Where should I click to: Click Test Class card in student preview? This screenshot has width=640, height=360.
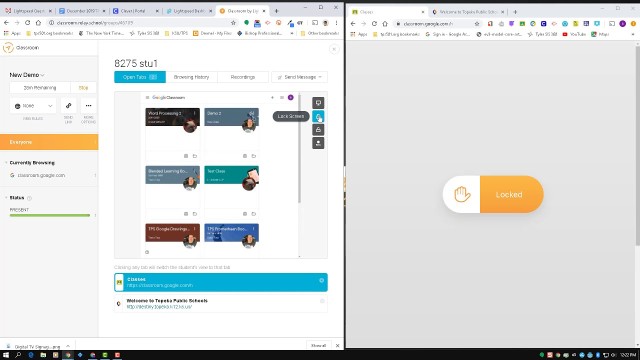coord(231,193)
